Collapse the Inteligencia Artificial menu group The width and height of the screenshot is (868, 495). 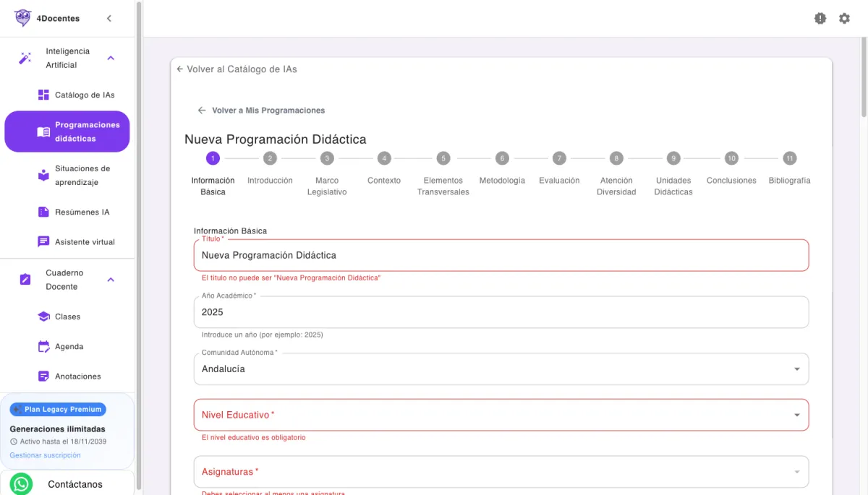(111, 58)
